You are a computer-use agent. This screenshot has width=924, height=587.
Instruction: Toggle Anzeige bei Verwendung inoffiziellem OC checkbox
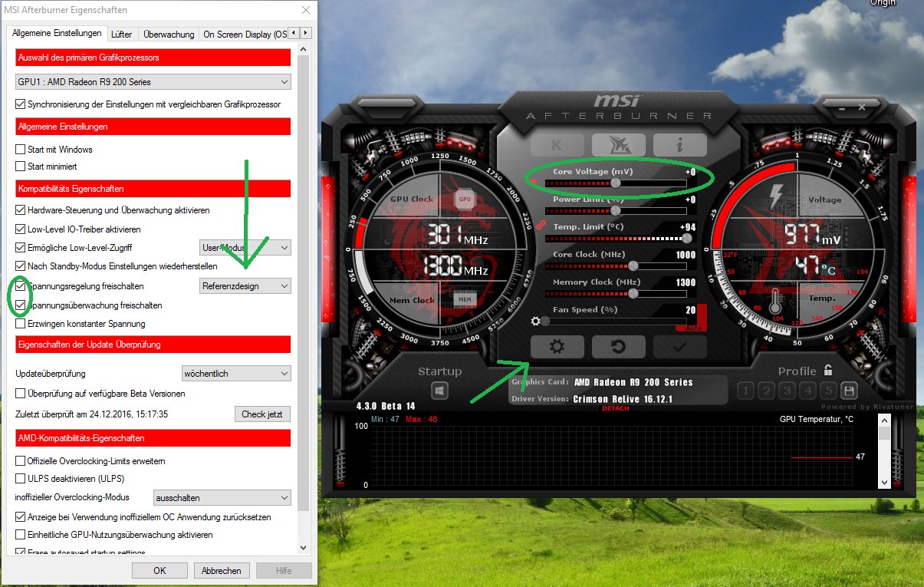[x=21, y=517]
